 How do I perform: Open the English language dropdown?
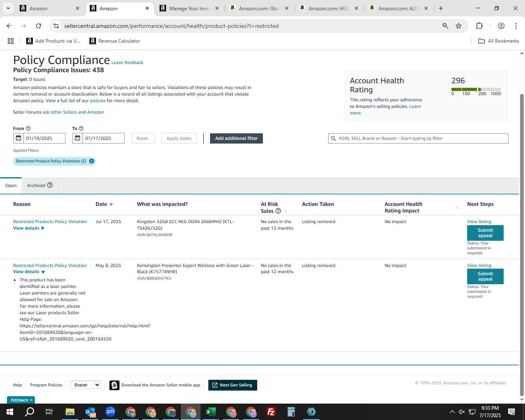tap(86, 385)
